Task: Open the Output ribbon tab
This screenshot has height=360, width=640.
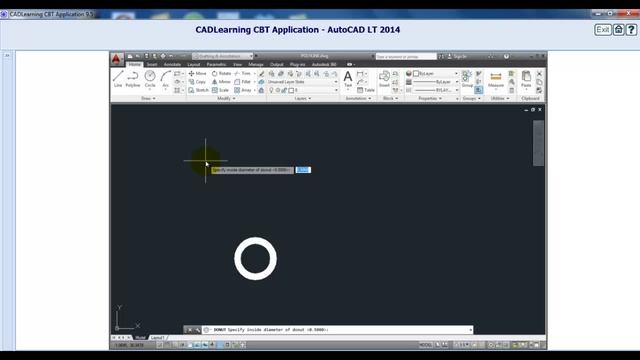Action: (x=276, y=64)
